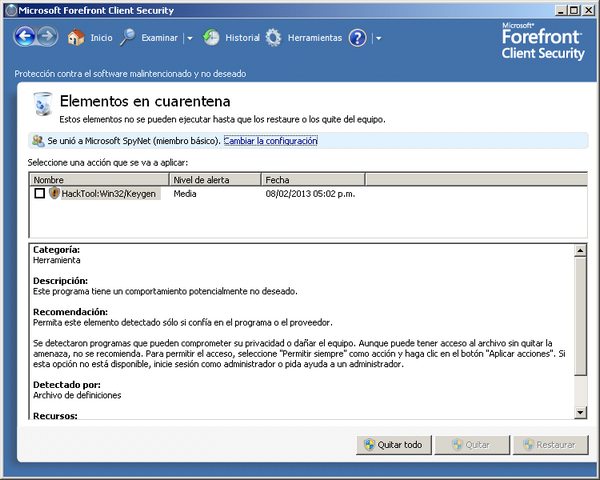The image size is (600, 480).
Task: Click the Media alert level cell
Action: point(185,194)
